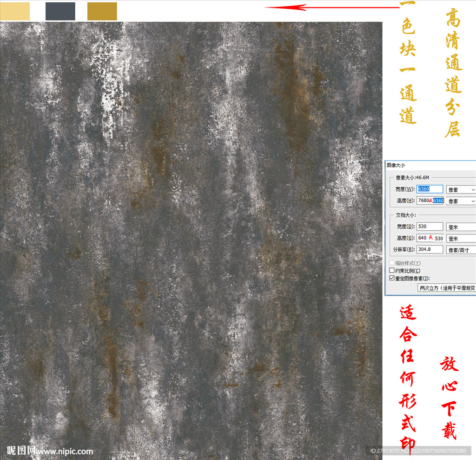This screenshot has width=476, height=460.
Task: Click the pixel width (宽度 W) field showing 6360
Action: pos(430,189)
